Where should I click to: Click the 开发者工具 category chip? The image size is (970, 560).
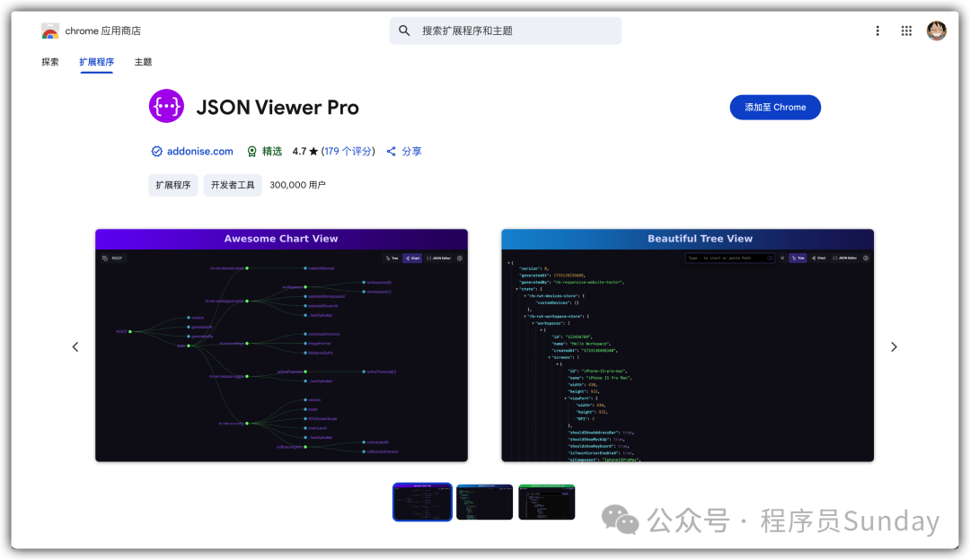pyautogui.click(x=233, y=185)
